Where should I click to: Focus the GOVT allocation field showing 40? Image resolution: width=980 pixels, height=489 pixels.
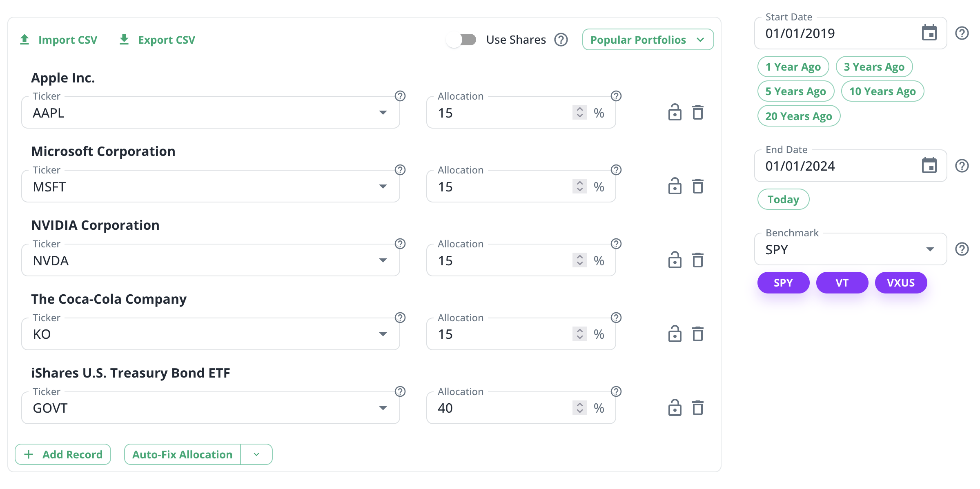(x=521, y=408)
